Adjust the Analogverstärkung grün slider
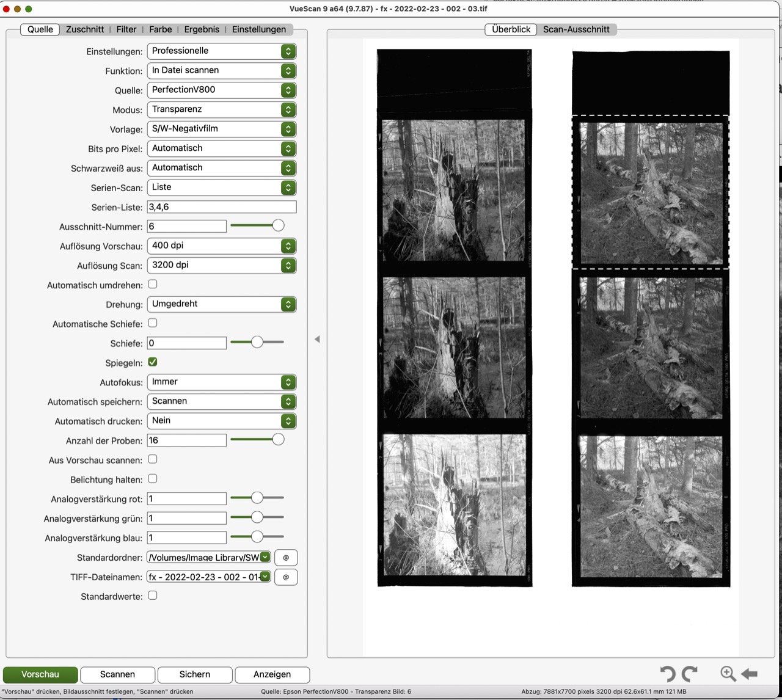This screenshot has width=782, height=700. pos(257,517)
